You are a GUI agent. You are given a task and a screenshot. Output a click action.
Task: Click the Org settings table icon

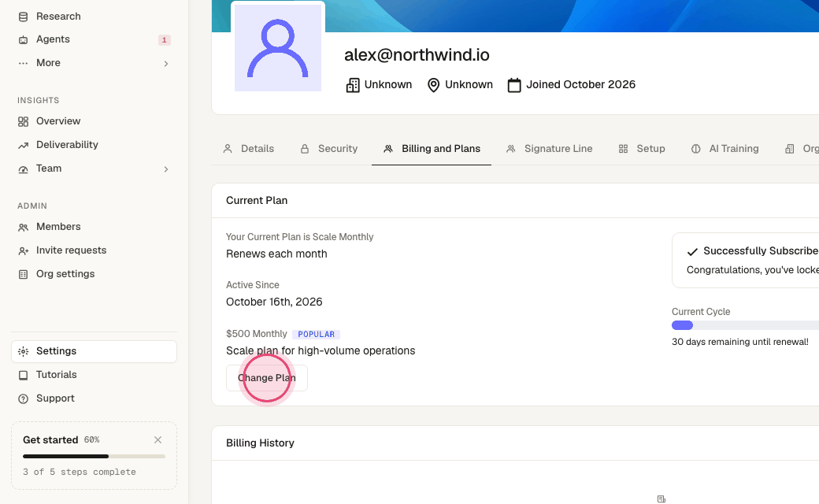pyautogui.click(x=23, y=274)
